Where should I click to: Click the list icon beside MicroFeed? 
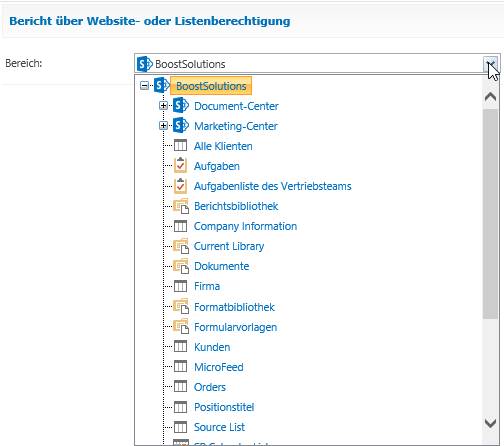click(x=180, y=367)
